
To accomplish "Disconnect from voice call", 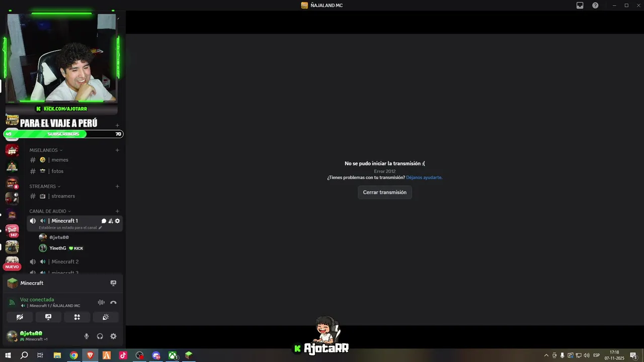I will 113,303.
